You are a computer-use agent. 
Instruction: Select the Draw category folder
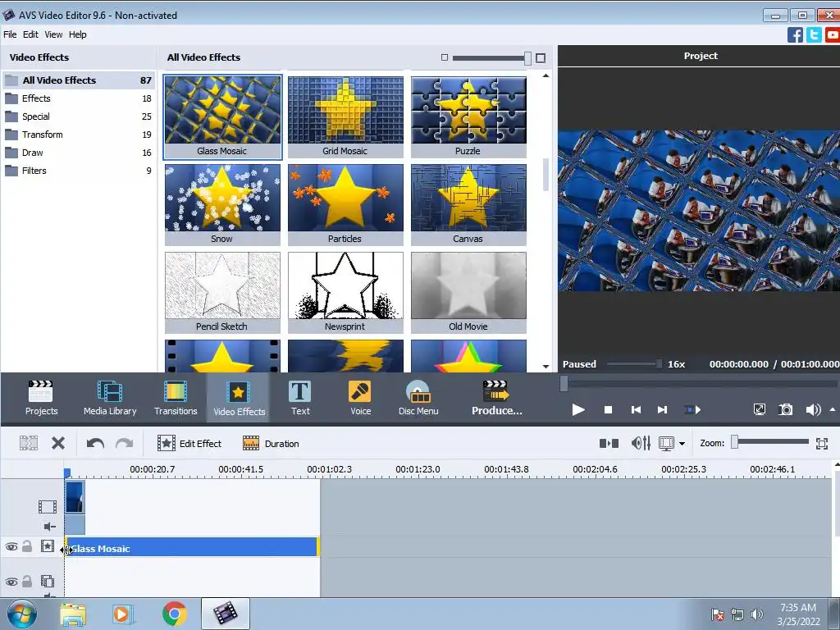pos(79,153)
